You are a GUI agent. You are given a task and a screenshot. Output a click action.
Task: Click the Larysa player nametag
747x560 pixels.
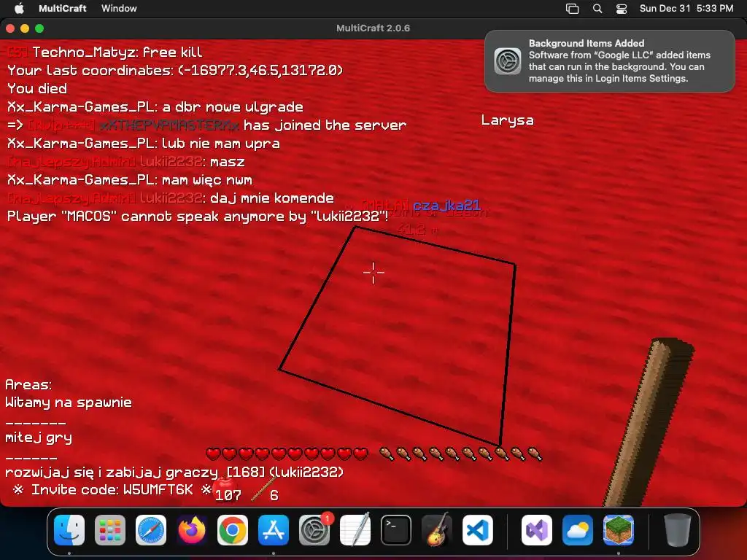508,120
